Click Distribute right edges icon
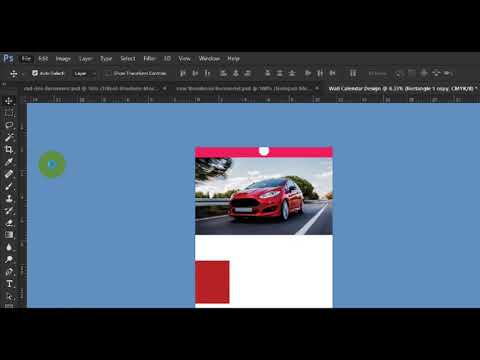 click(x=332, y=73)
